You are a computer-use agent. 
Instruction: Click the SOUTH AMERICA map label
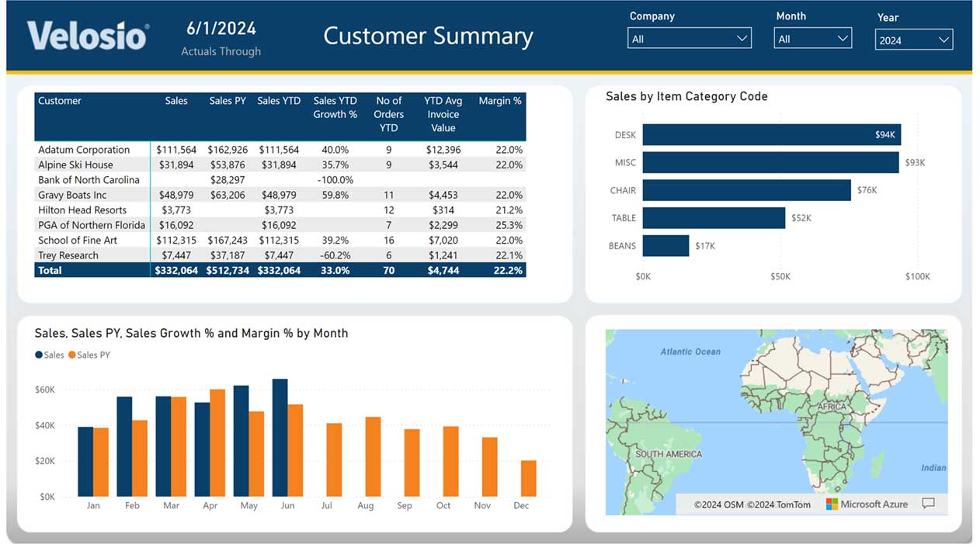[x=669, y=454]
